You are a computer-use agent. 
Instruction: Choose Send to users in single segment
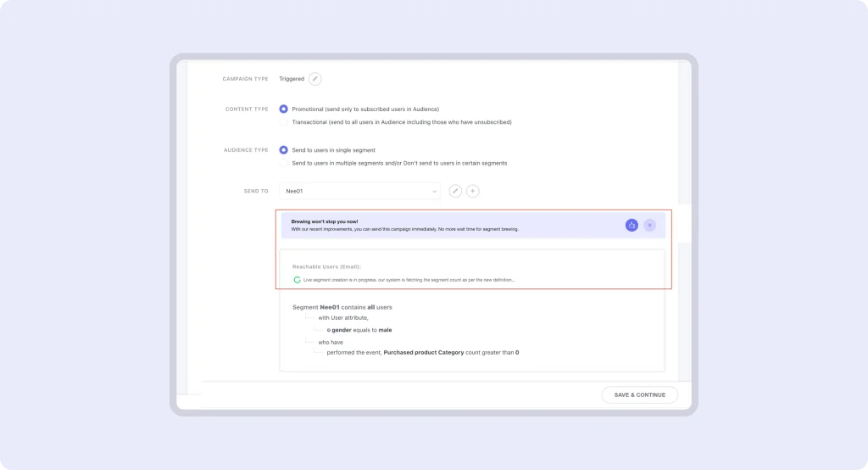tap(284, 150)
